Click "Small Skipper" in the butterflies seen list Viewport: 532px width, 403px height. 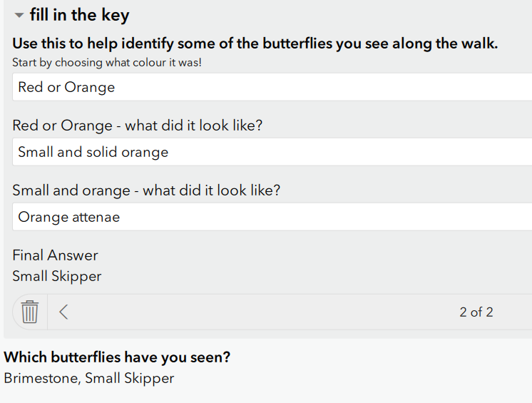tap(129, 378)
